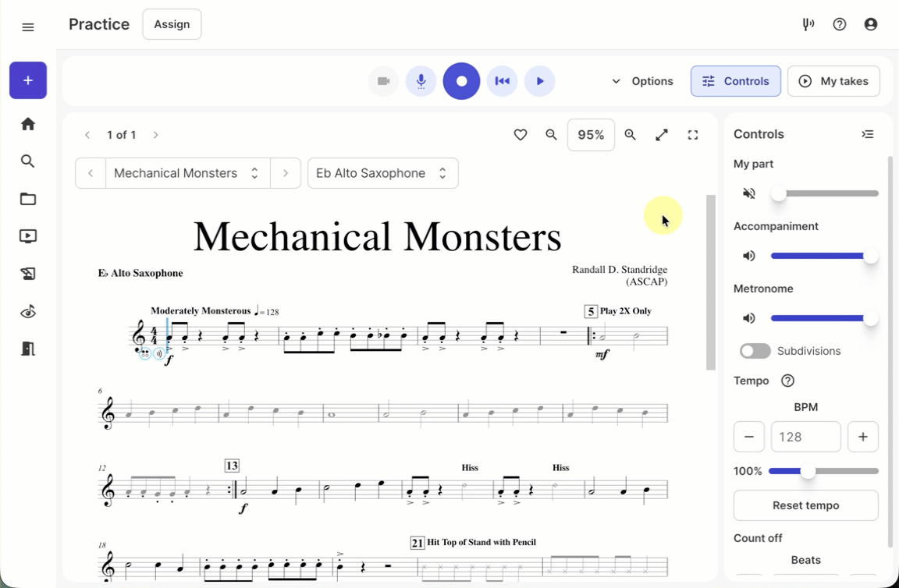Mute the Accompaniment speaker icon
899x588 pixels.
click(x=749, y=256)
